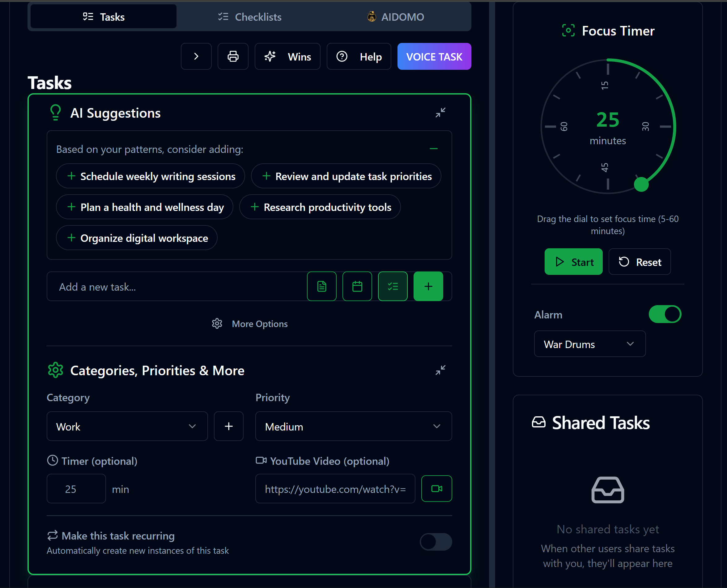Switch to the Checklists tab
Image resolution: width=727 pixels, height=588 pixels.
[x=249, y=17]
